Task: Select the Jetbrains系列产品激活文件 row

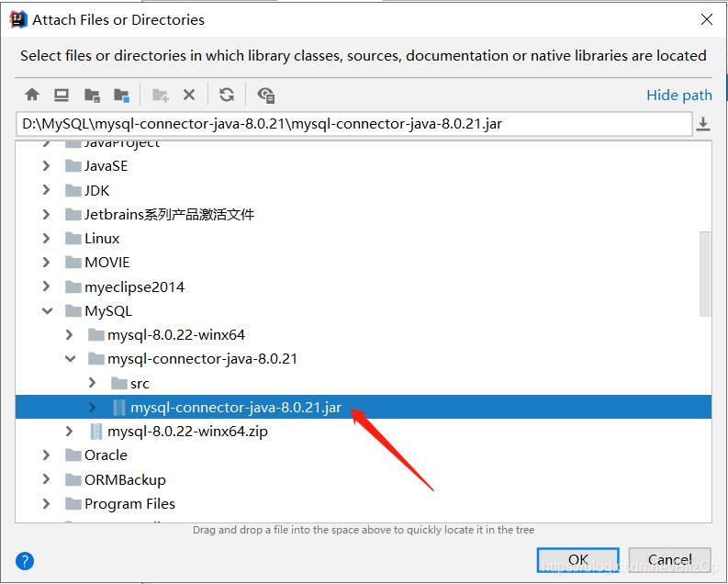Action: point(364,214)
